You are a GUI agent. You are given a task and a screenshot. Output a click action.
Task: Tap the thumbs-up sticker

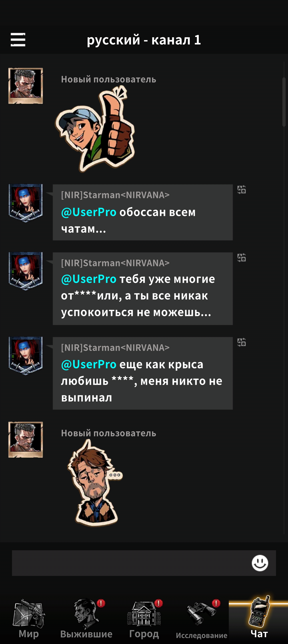(x=95, y=129)
